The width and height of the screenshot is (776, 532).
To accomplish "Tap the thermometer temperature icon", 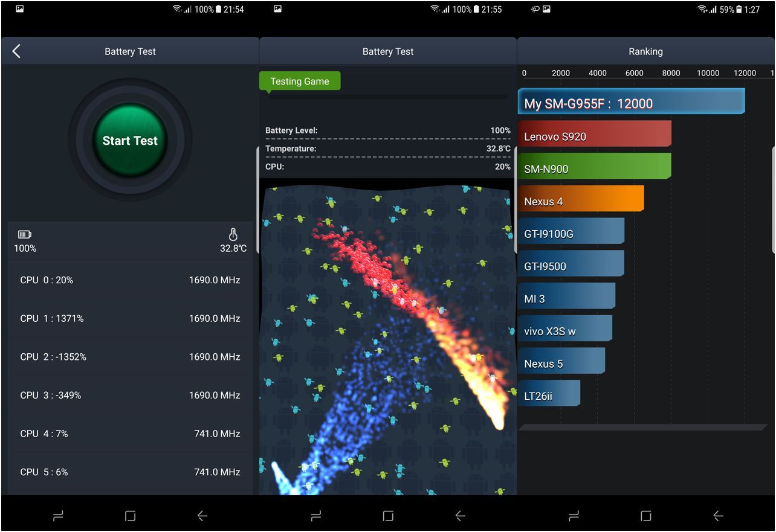I will [x=233, y=234].
